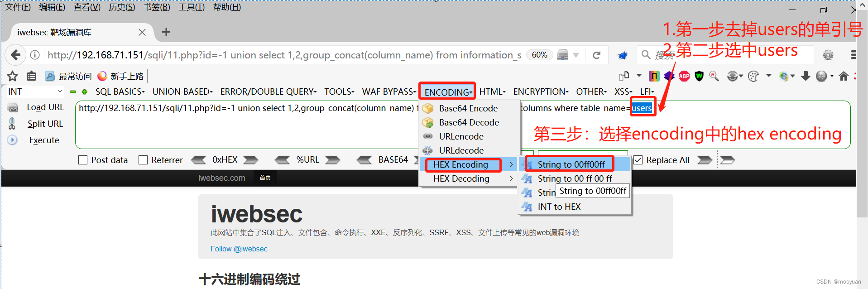The width and height of the screenshot is (868, 289).
Task: Click the green W shield extension icon
Action: (699, 76)
